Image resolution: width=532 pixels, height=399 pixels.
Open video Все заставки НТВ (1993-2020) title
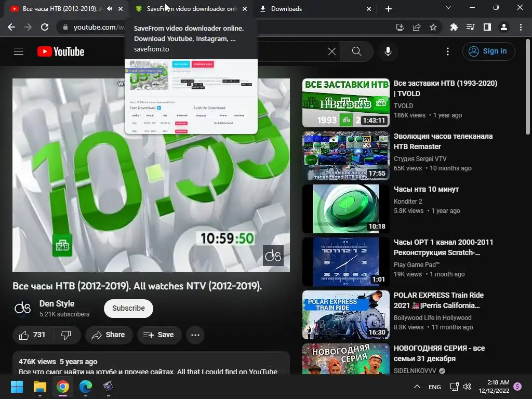[445, 88]
